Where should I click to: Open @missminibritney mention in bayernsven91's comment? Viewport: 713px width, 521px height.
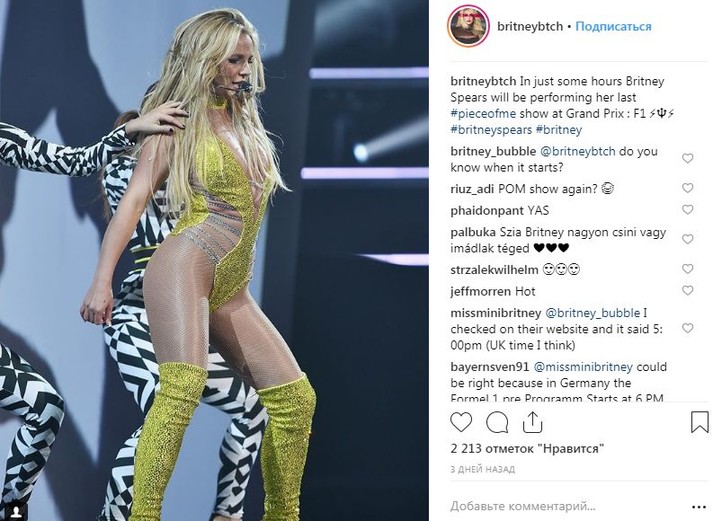(583, 367)
